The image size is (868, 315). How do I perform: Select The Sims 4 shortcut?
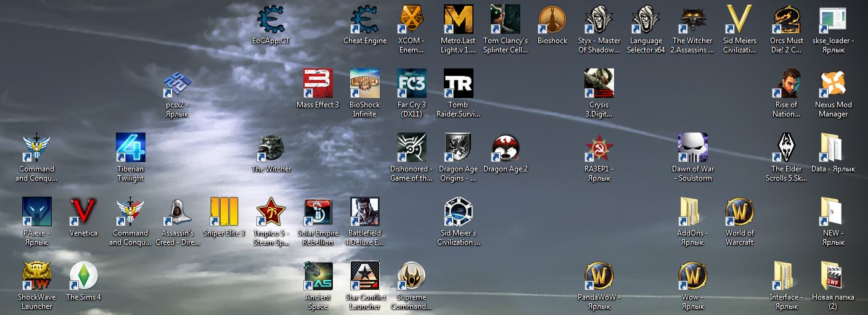(x=84, y=276)
